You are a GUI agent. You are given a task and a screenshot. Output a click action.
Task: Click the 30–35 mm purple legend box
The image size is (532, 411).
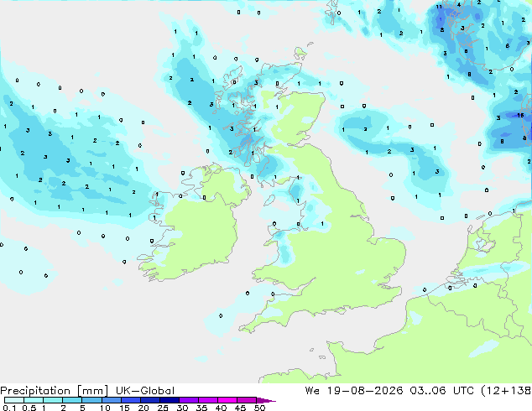click(189, 400)
